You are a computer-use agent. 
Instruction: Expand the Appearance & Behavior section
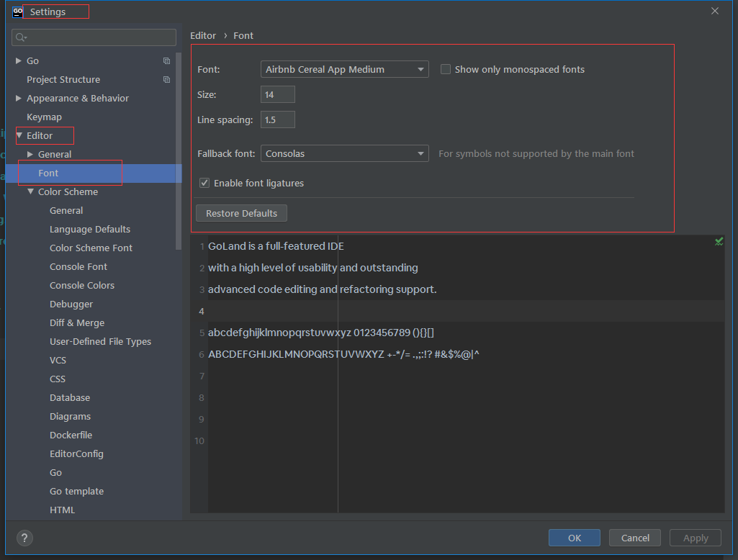pos(19,99)
